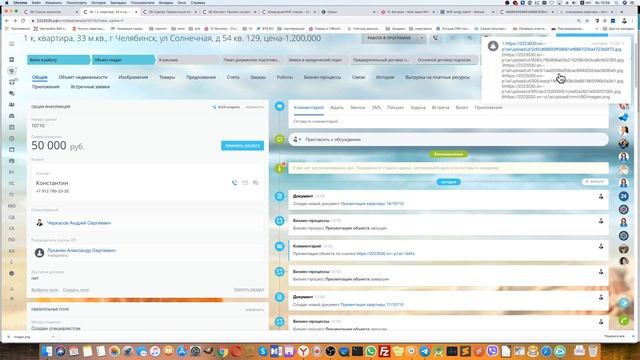Click the user icon on the Комментарий timeline entry
The image size is (640, 360).
(x=601, y=247)
